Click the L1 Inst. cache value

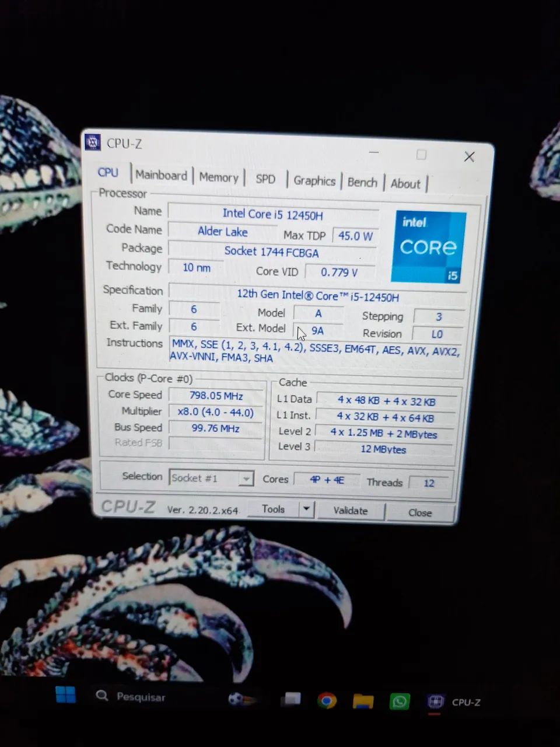(x=385, y=417)
